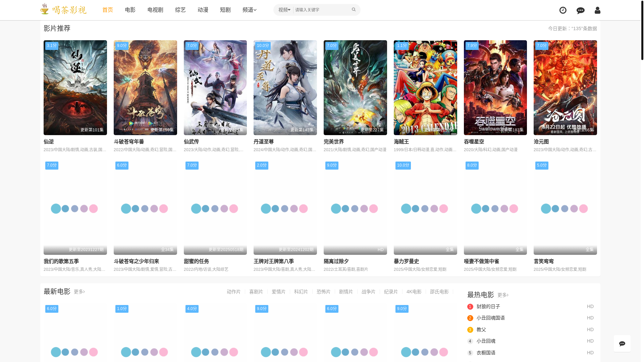This screenshot has width=644, height=362.
Task: Open the 丹道至尊 poster thumbnail
Action: point(285,87)
